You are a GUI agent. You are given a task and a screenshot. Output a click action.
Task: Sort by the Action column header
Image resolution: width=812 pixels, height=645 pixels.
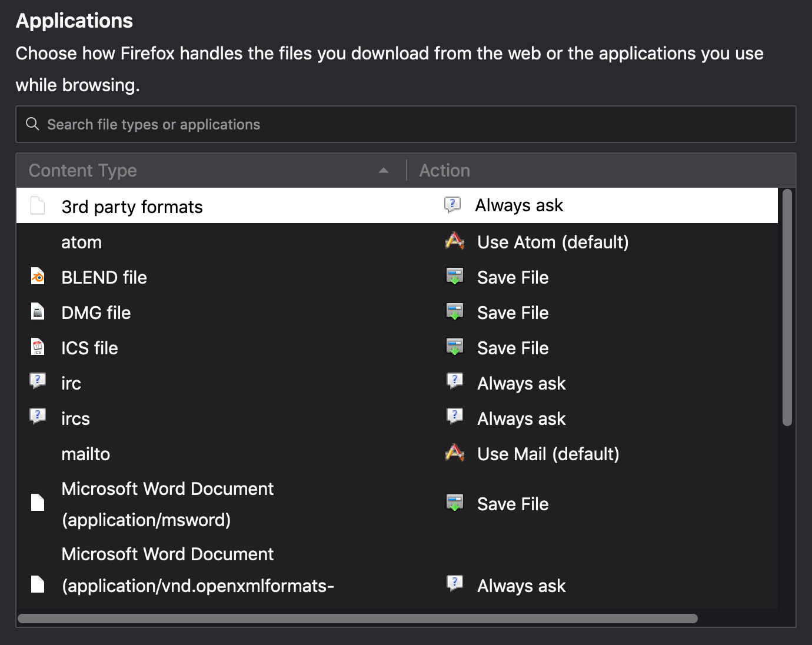pos(445,171)
